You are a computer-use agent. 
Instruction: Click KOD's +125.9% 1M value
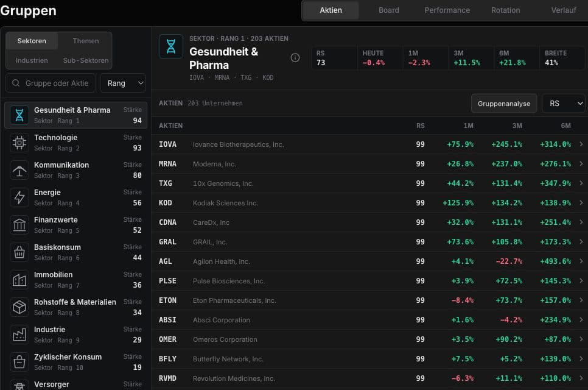click(x=458, y=203)
